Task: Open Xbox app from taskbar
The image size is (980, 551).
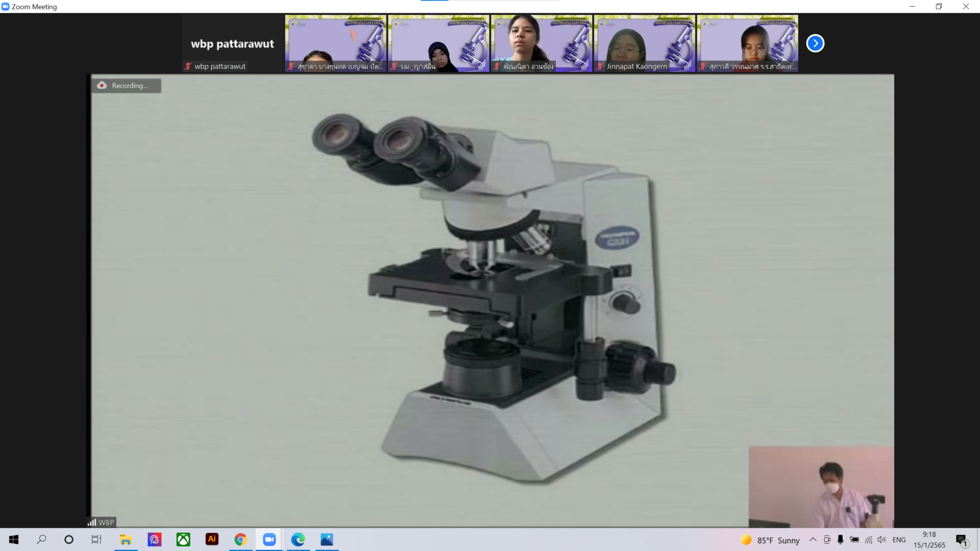Action: pyautogui.click(x=183, y=540)
